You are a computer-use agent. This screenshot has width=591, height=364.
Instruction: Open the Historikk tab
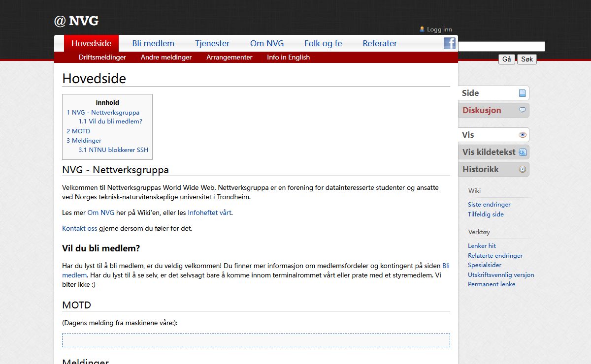click(493, 169)
